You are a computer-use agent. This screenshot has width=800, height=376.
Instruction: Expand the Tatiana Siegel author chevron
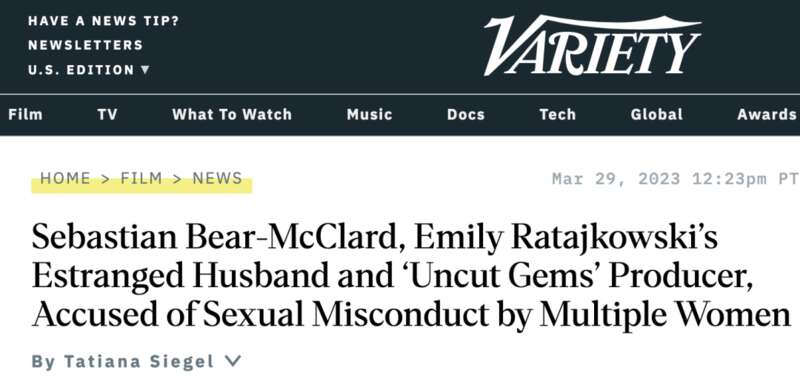point(233,361)
